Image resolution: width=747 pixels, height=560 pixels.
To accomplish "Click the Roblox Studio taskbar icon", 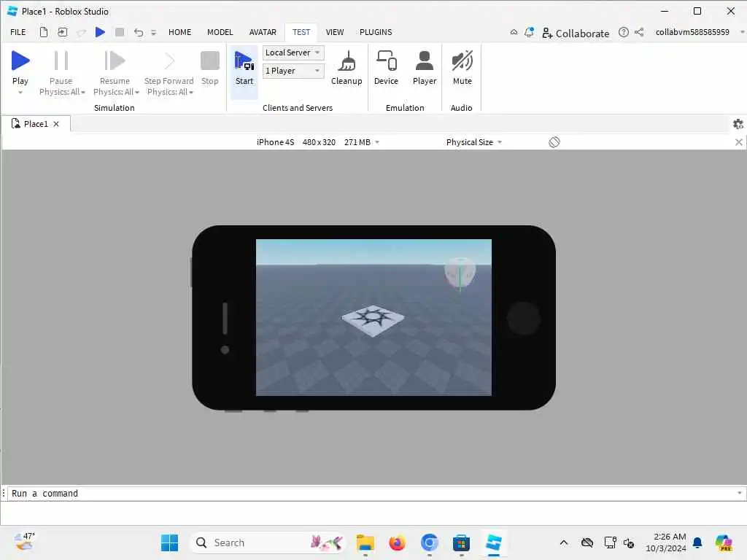I will coord(494,542).
